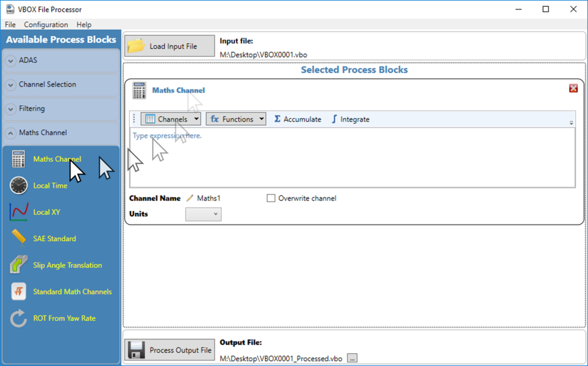Click the ROT From Yaw Rate rotate icon
588x366 pixels.
pyautogui.click(x=18, y=318)
